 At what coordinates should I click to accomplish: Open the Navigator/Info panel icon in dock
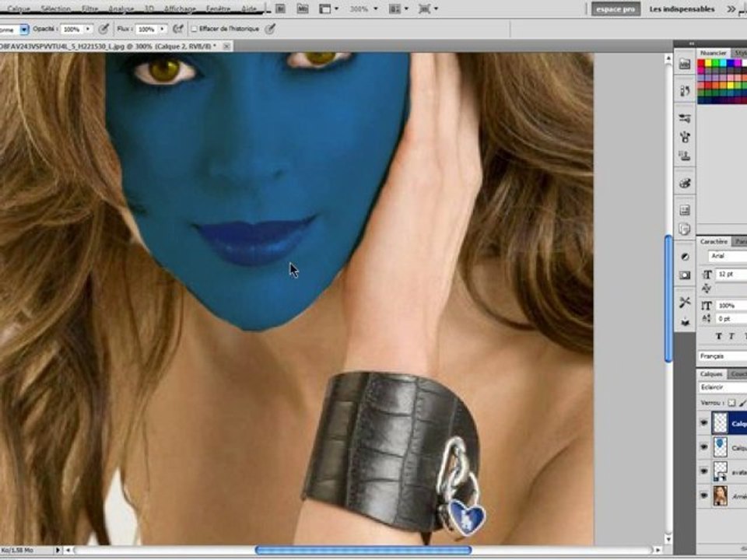pos(685,210)
